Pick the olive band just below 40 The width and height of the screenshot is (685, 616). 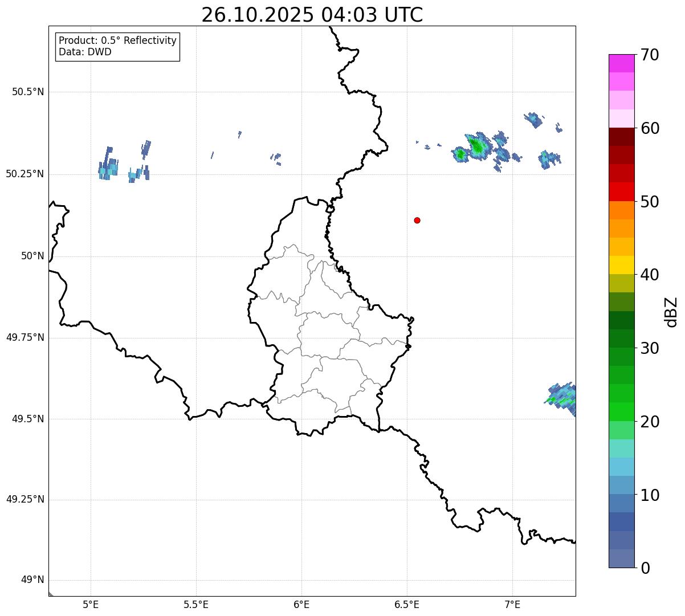(621, 283)
